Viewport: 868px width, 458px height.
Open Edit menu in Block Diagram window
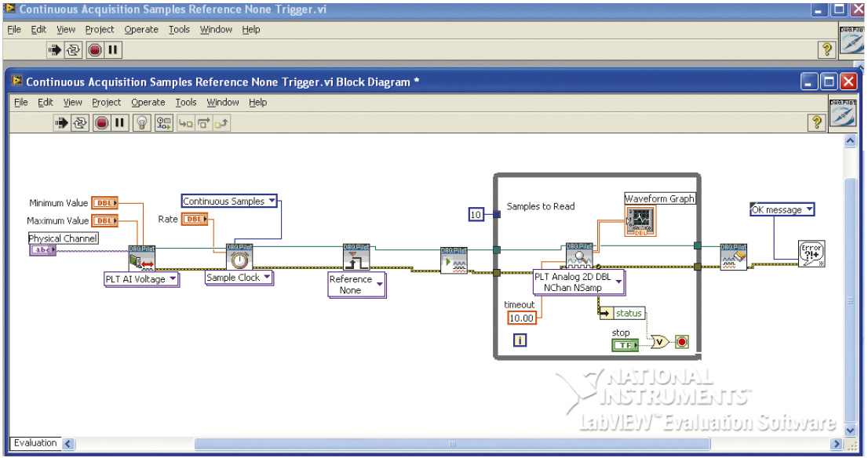tap(46, 102)
